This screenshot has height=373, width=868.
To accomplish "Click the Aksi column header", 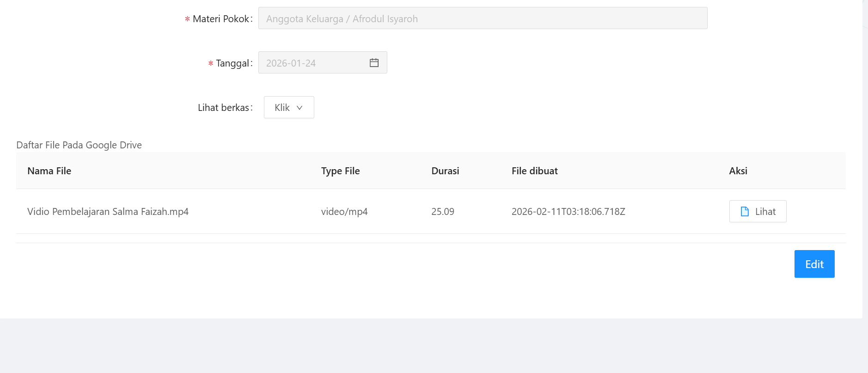I will click(738, 171).
